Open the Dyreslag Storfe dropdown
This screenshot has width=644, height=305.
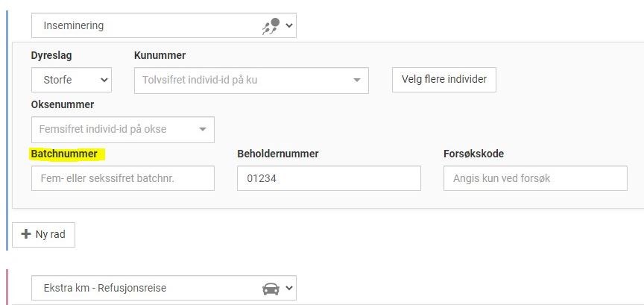tap(72, 80)
